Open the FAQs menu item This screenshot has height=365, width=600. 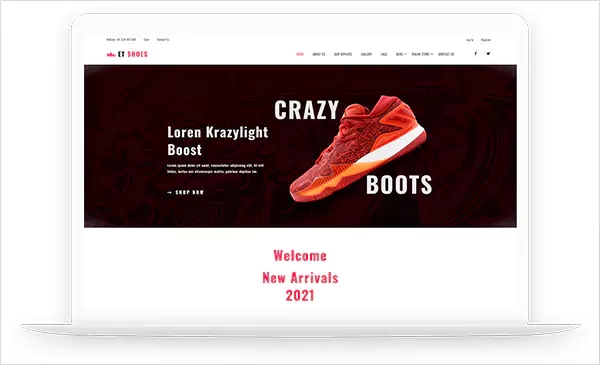point(384,54)
